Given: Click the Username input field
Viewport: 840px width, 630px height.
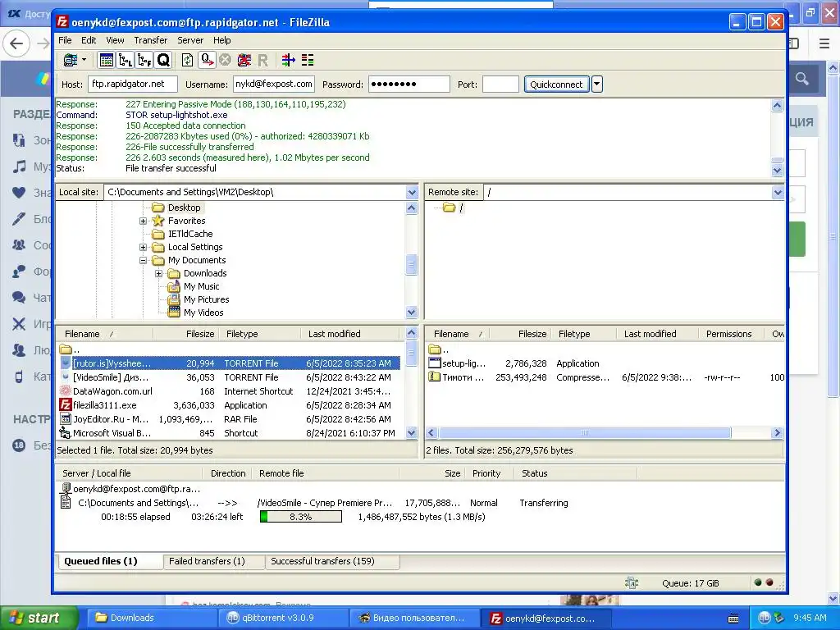Looking at the screenshot, I should [x=274, y=84].
